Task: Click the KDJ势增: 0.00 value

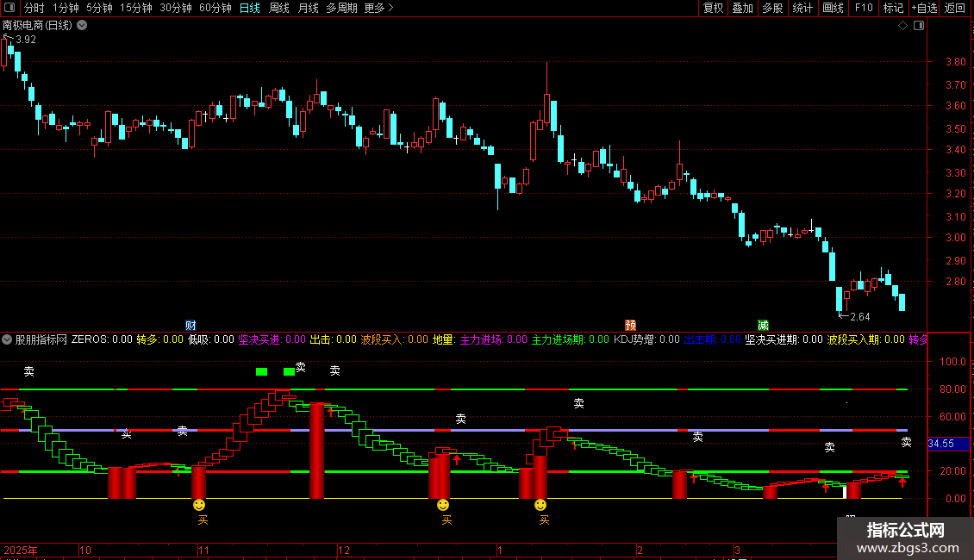Action: (x=646, y=339)
